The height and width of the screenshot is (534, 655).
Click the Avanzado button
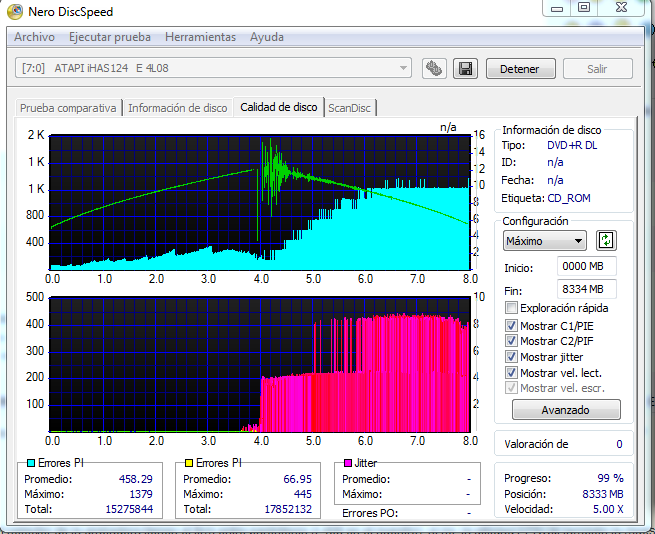tap(566, 410)
